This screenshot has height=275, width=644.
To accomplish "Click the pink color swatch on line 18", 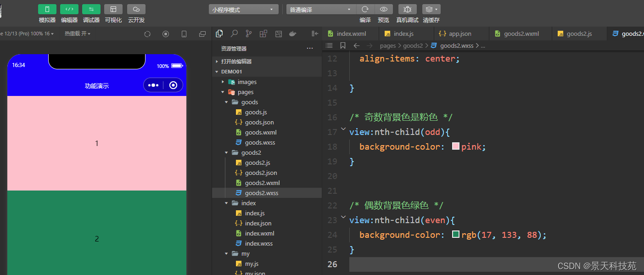I will (456, 146).
